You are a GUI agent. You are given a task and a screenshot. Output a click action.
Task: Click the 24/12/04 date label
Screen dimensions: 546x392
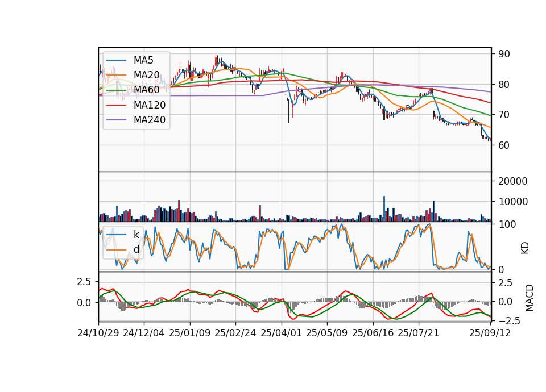144,333
